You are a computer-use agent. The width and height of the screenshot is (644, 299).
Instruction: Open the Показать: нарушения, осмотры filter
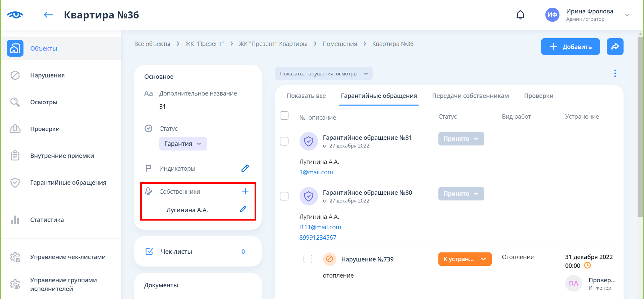click(x=324, y=74)
